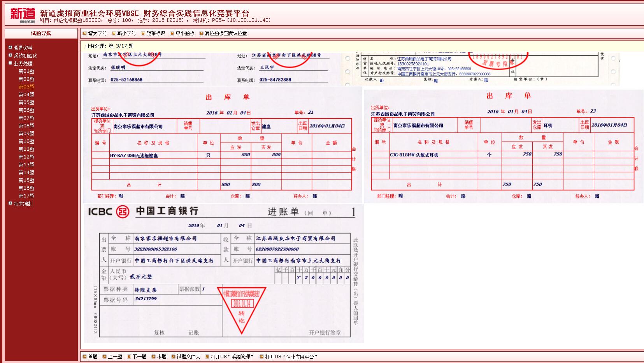
Task: Click the 进账单 bank slip image
Action: click(x=224, y=273)
